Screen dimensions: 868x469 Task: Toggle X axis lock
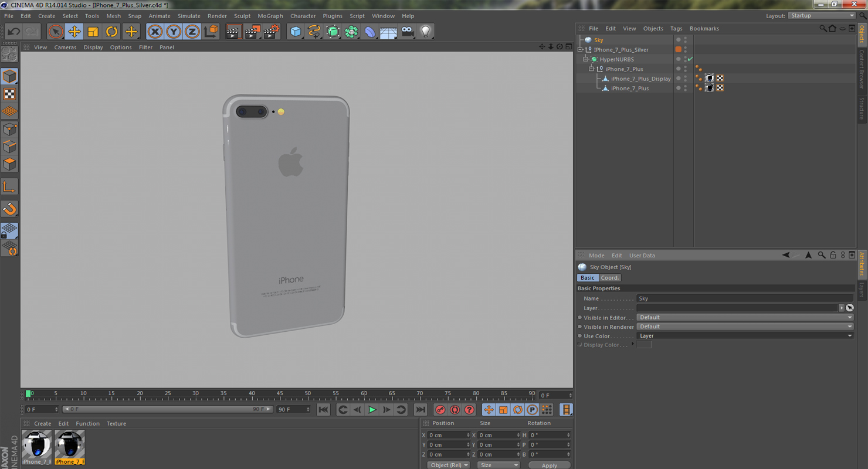155,32
